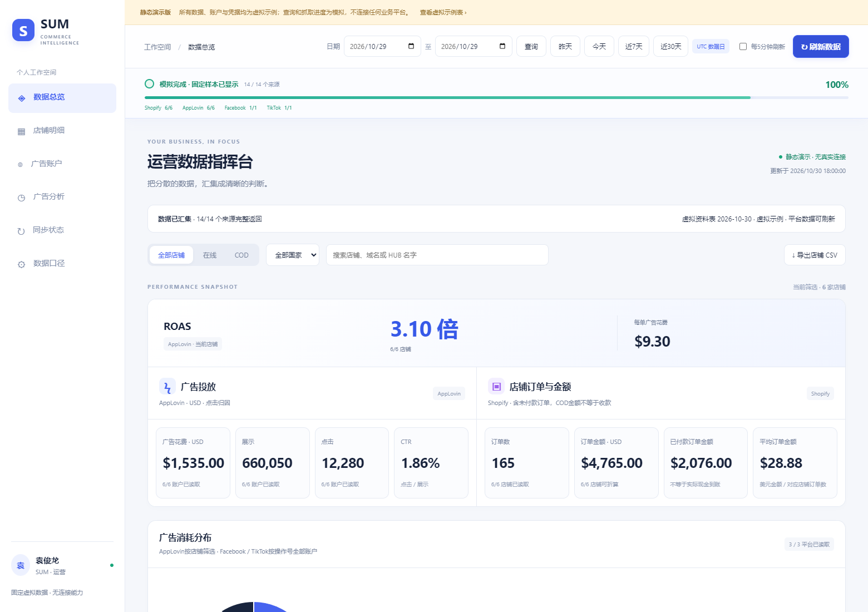Select the 昨天 date shortcut
This screenshot has width=868, height=612.
(x=565, y=46)
